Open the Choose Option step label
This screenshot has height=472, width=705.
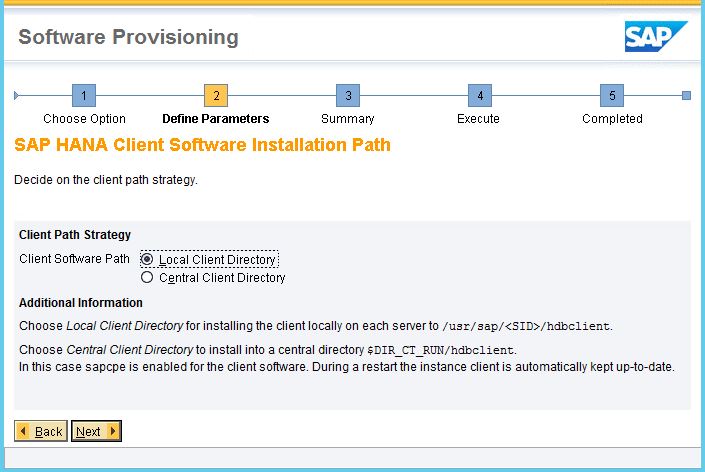click(x=85, y=119)
